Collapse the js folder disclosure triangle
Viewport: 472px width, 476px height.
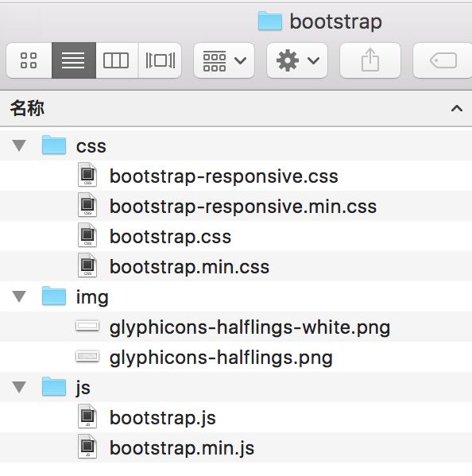point(19,387)
